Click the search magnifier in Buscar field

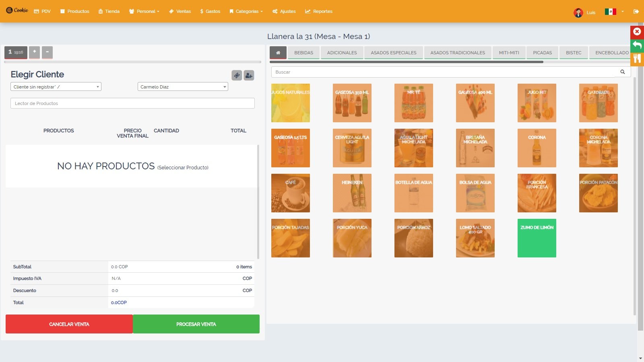click(x=622, y=72)
